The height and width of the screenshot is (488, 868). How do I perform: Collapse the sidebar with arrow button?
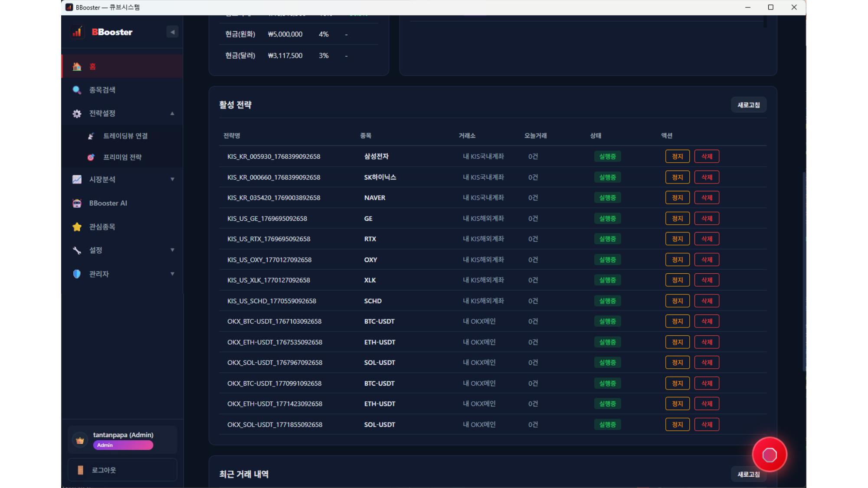coord(172,32)
